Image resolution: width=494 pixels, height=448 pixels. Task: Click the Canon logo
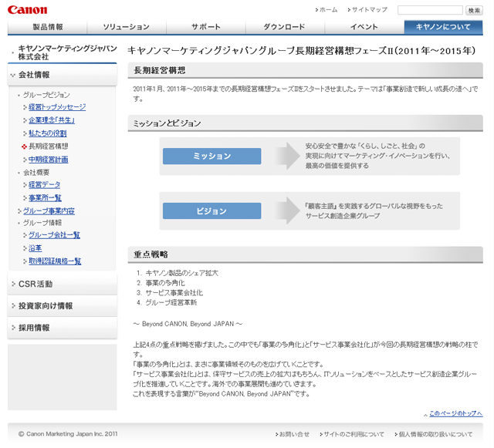point(28,10)
